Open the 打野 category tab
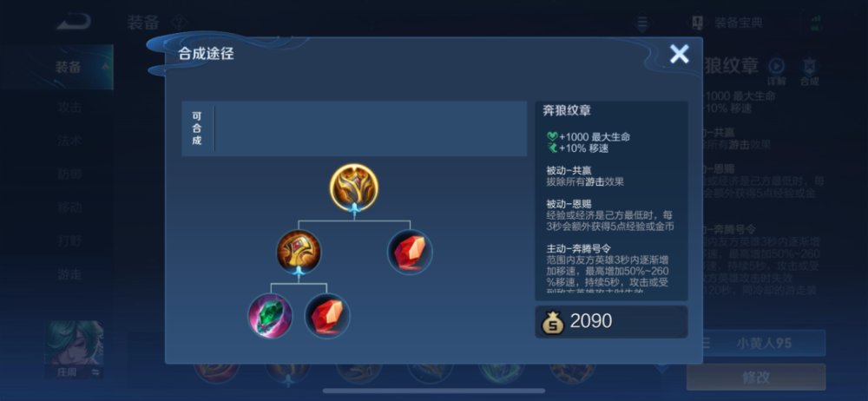The image size is (868, 401). (x=69, y=241)
